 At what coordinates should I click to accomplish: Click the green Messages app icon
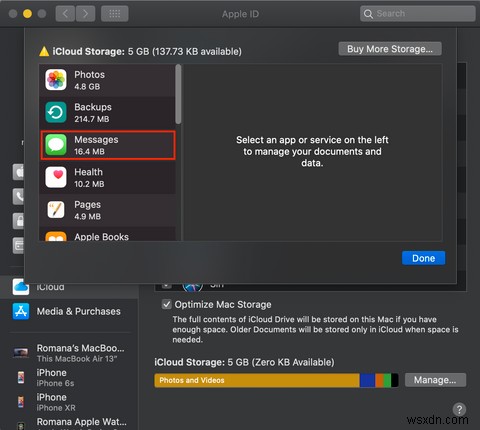pyautogui.click(x=56, y=145)
